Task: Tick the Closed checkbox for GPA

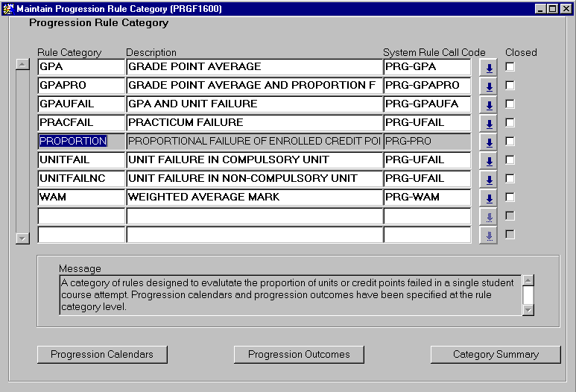Action: click(x=510, y=67)
